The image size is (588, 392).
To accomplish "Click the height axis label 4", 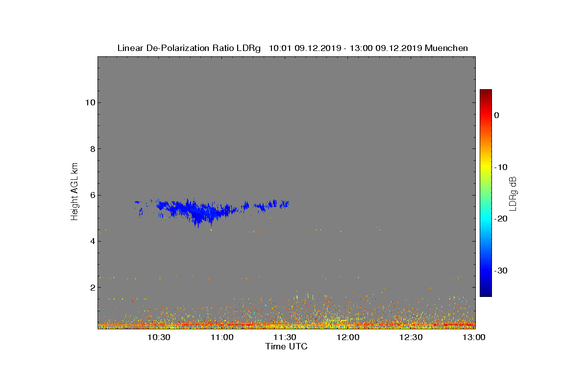I will [92, 241].
